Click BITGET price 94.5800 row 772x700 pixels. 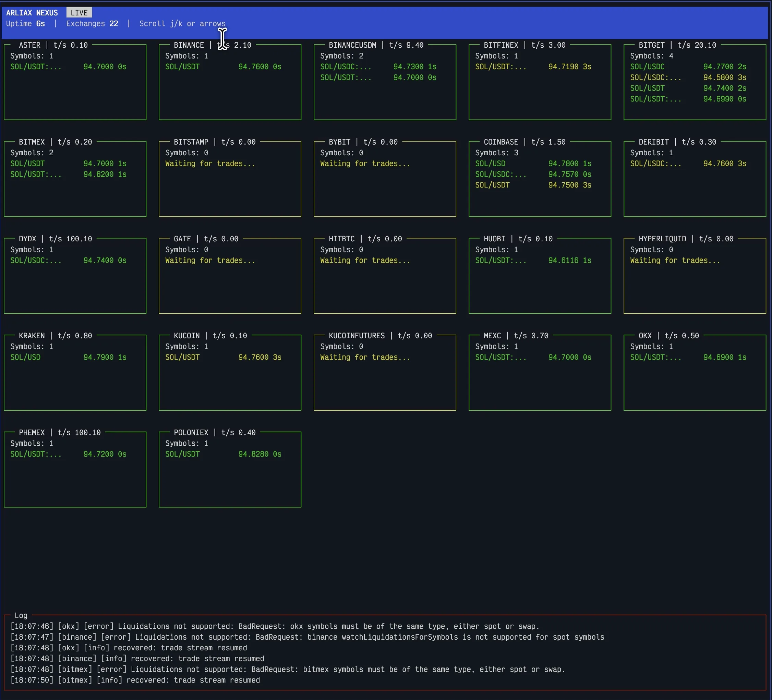click(x=688, y=78)
